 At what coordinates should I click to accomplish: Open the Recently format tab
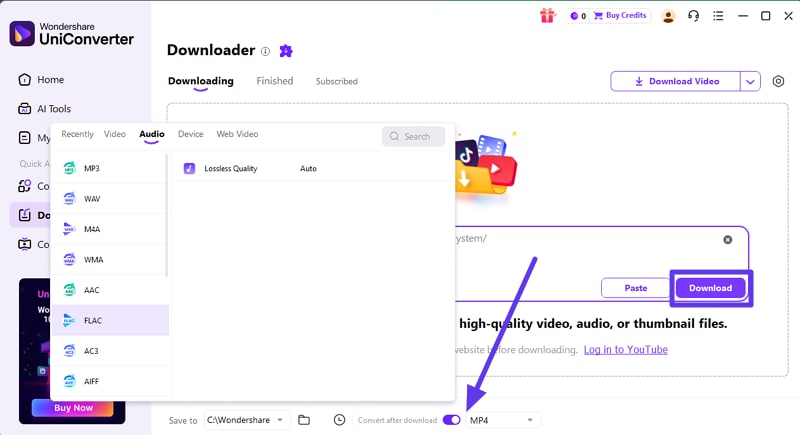(78, 134)
